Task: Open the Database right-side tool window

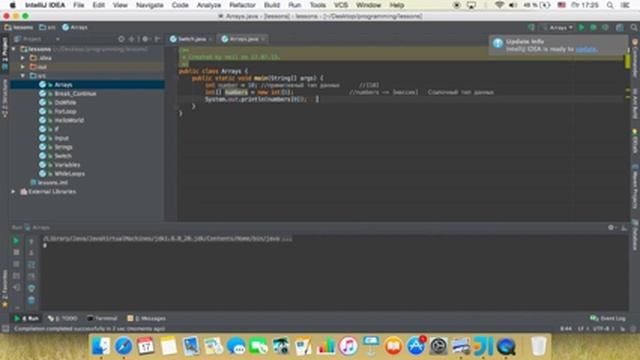Action: pyautogui.click(x=635, y=235)
